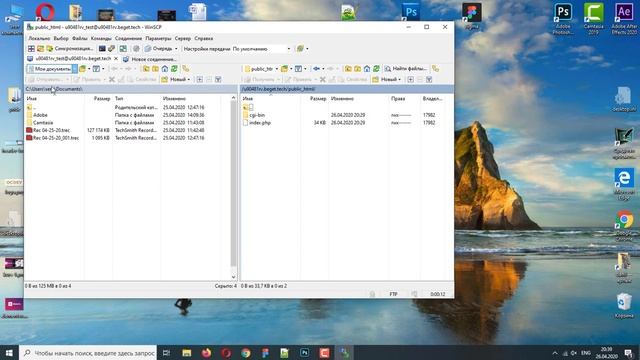Click the green leaf icon in main toolbar
640x360 pixels.
coord(300,49)
